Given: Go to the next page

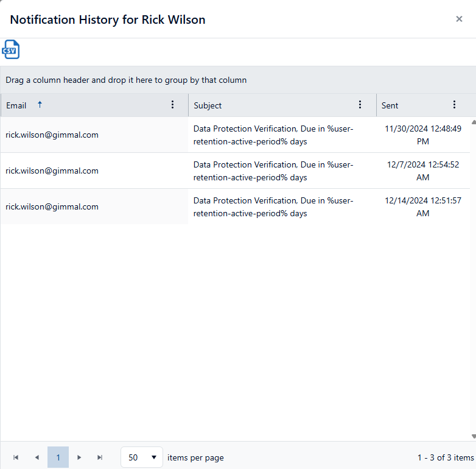Looking at the screenshot, I should coord(79,457).
